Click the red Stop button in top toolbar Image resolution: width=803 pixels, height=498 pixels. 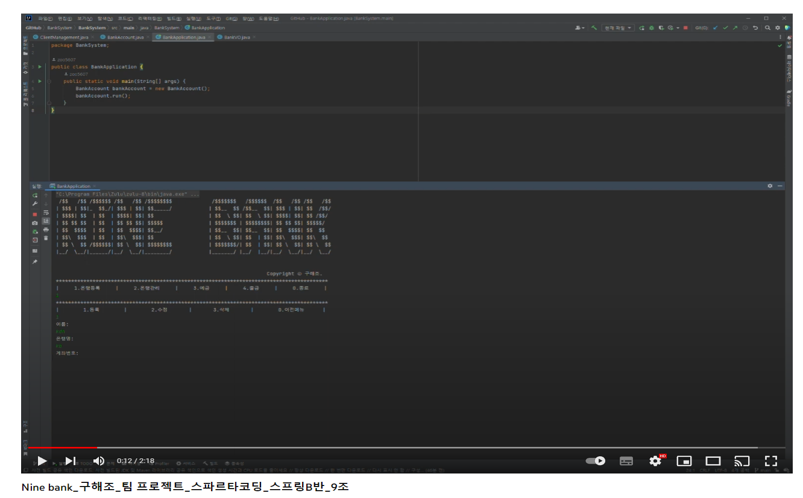[x=686, y=28]
